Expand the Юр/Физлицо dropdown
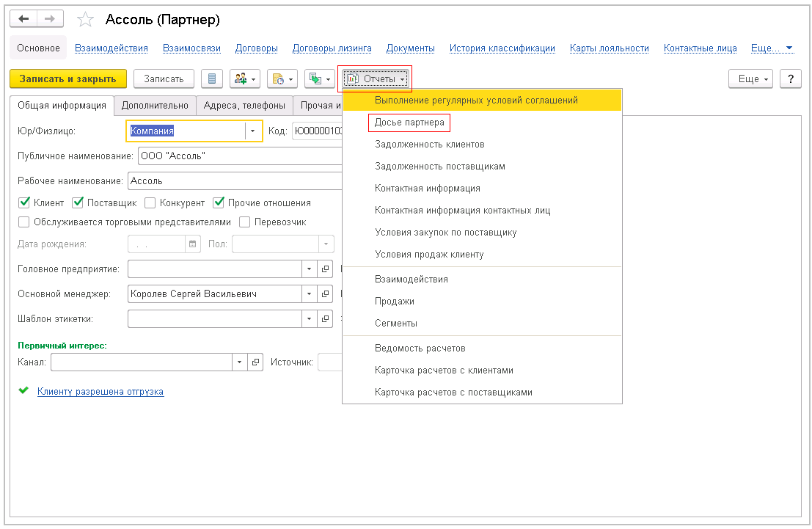812x529 pixels. [x=253, y=131]
